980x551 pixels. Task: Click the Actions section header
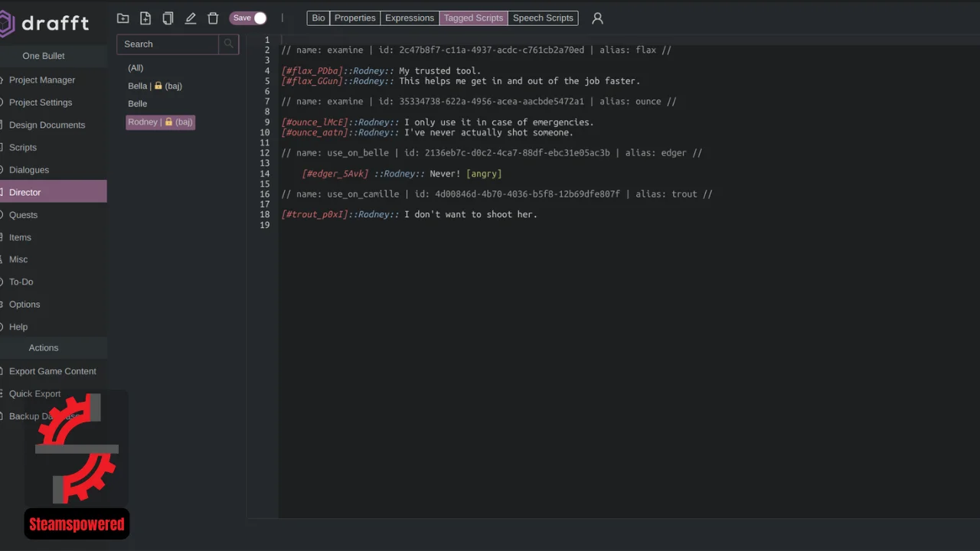44,347
